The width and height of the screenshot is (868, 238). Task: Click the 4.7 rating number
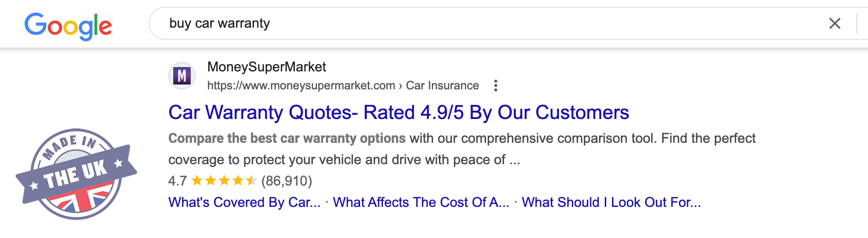click(178, 181)
